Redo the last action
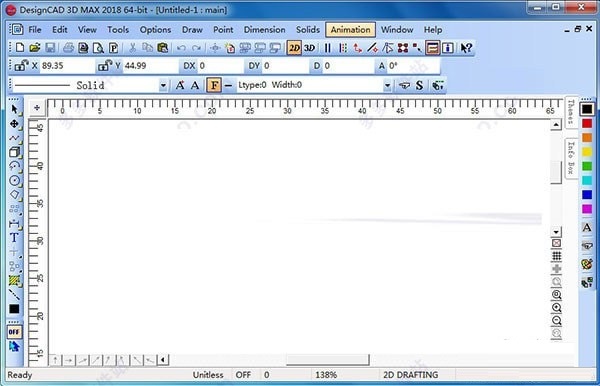Image resolution: width=600 pixels, height=386 pixels. 196,48
